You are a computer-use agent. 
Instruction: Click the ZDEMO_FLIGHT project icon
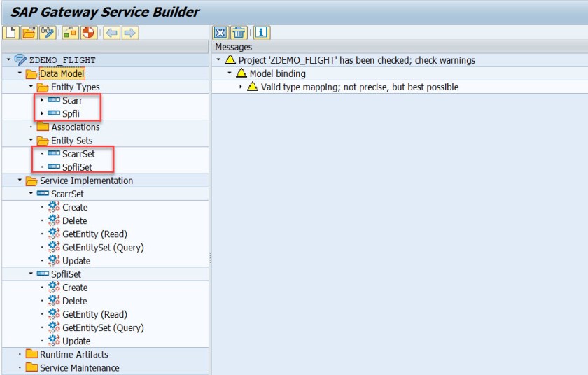(20, 59)
